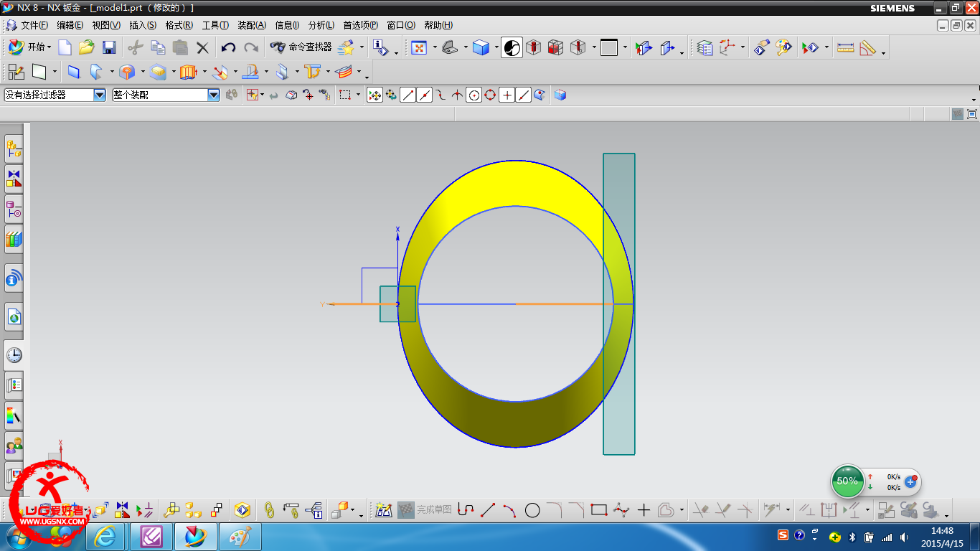980x551 pixels.
Task: Open the History clock tab in the resource bar
Action: click(x=14, y=355)
